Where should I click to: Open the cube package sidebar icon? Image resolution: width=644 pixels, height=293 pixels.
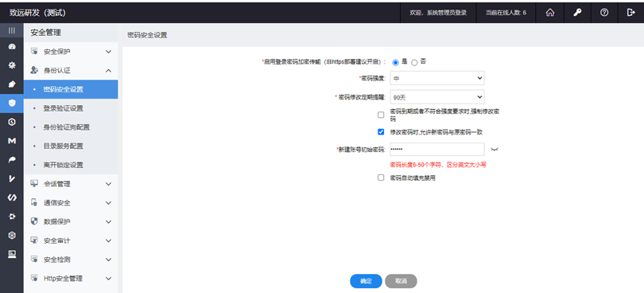point(12,235)
